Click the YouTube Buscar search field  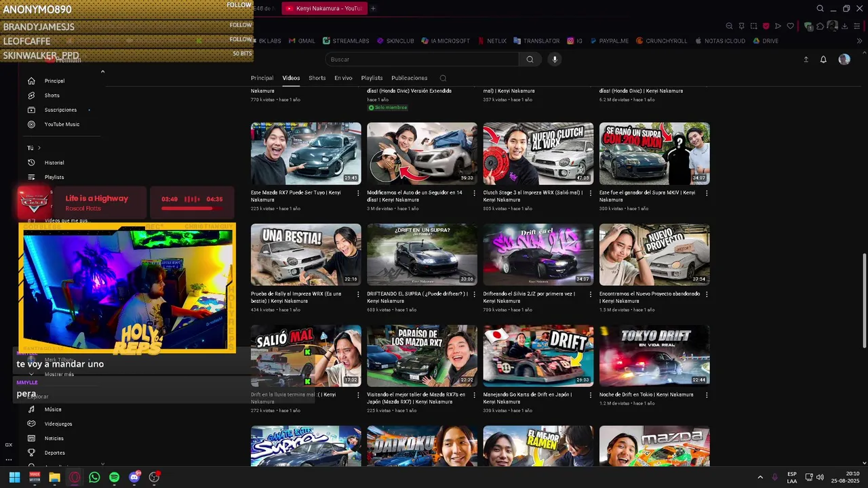[421, 60]
